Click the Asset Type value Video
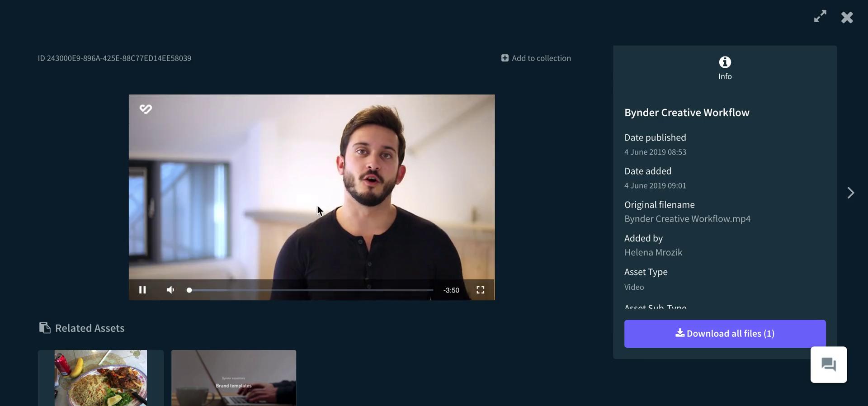868x406 pixels. pos(634,287)
